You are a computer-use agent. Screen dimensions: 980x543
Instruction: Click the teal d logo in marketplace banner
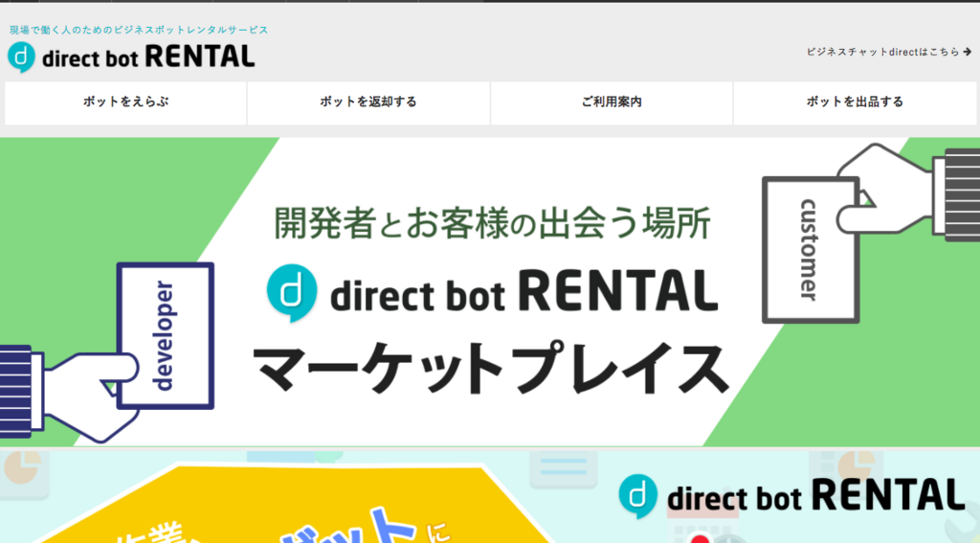tap(292, 292)
